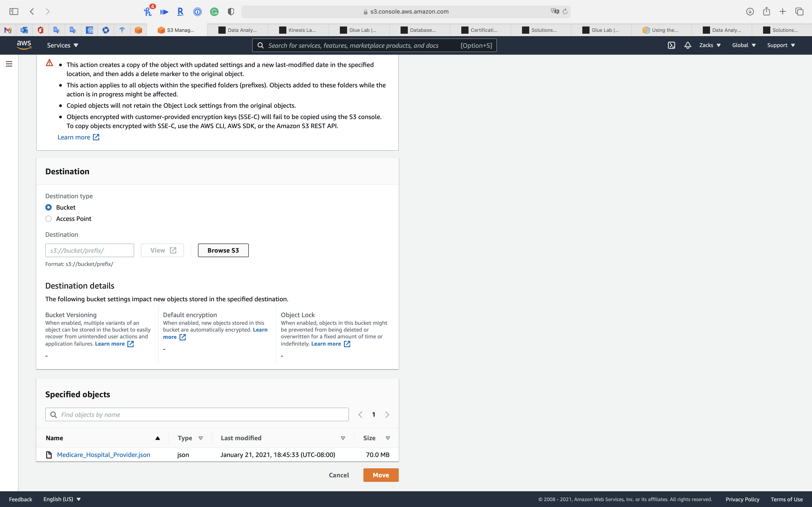Reload the page with refresh icon

(x=565, y=11)
